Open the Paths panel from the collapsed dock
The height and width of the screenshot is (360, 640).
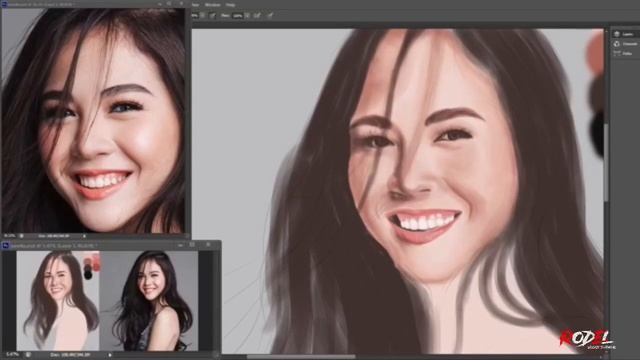point(625,53)
